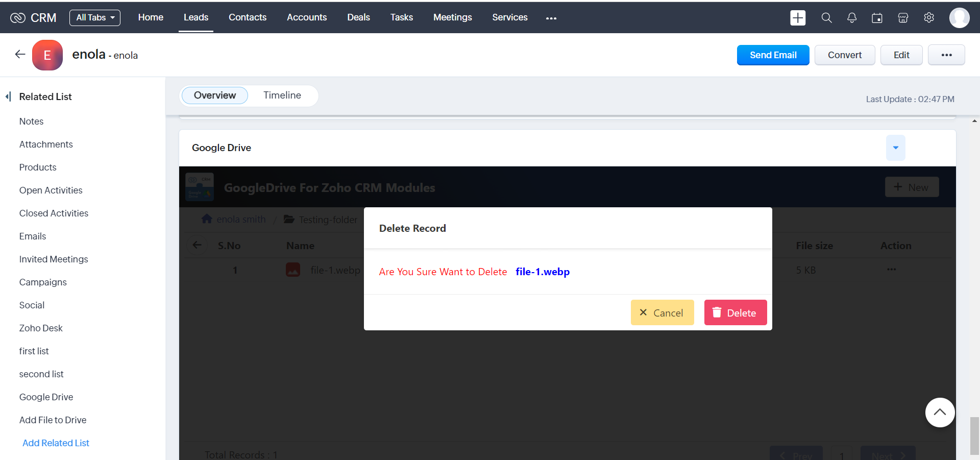The height and width of the screenshot is (460, 980).
Task: Open the calendar icon in top bar
Action: 877,18
